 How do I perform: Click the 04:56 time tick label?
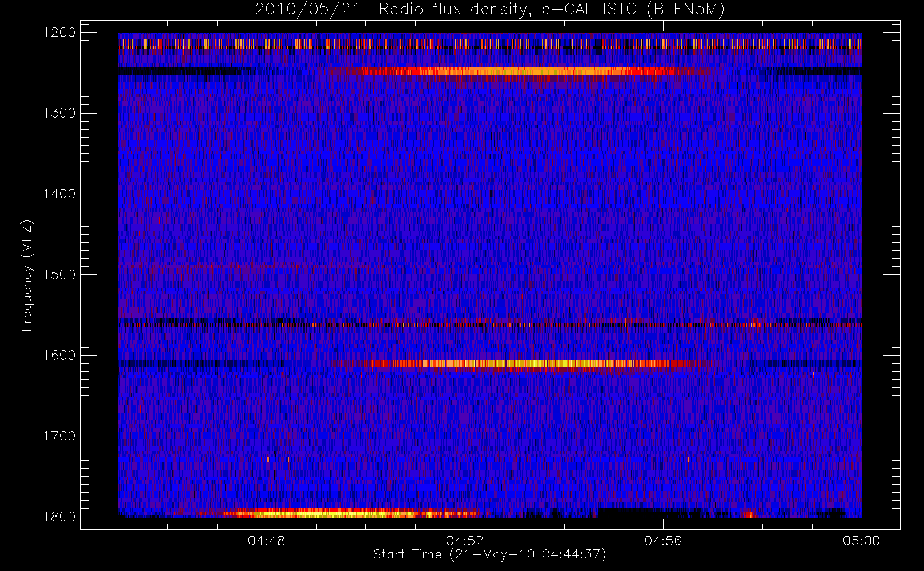click(x=663, y=541)
